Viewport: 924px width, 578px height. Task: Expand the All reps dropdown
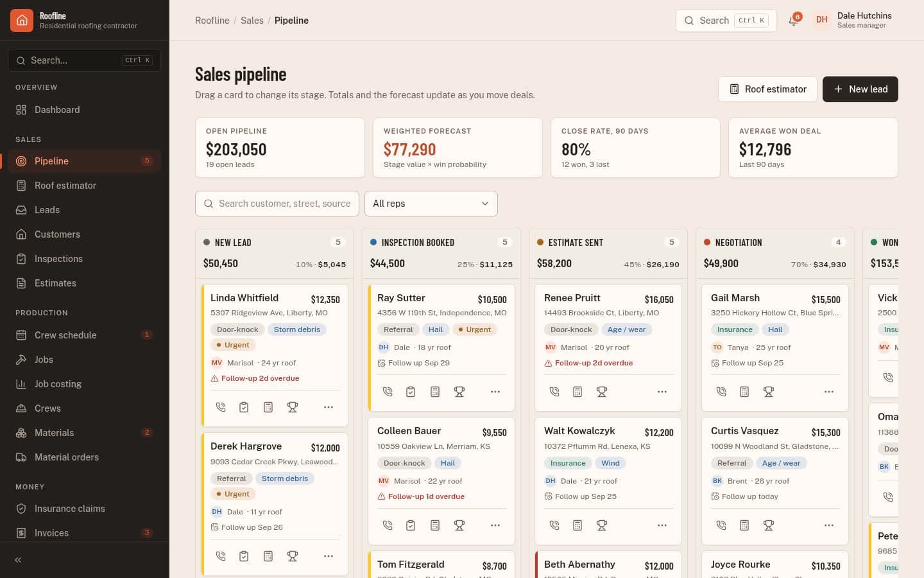pos(431,204)
